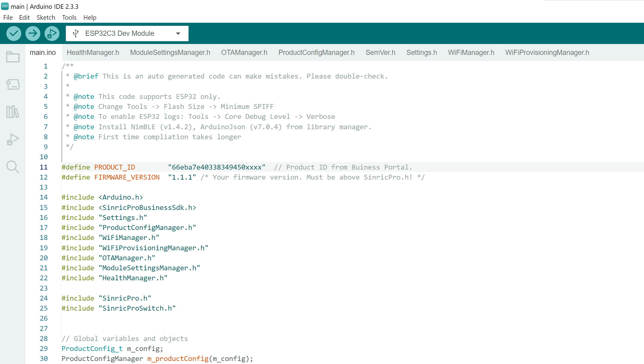This screenshot has height=364, width=644.
Task: Open the Board Manager sidebar icon
Action: click(12, 84)
